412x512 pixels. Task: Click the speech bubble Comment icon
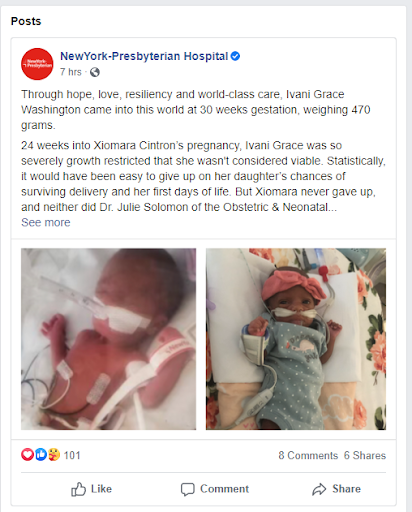(x=187, y=489)
